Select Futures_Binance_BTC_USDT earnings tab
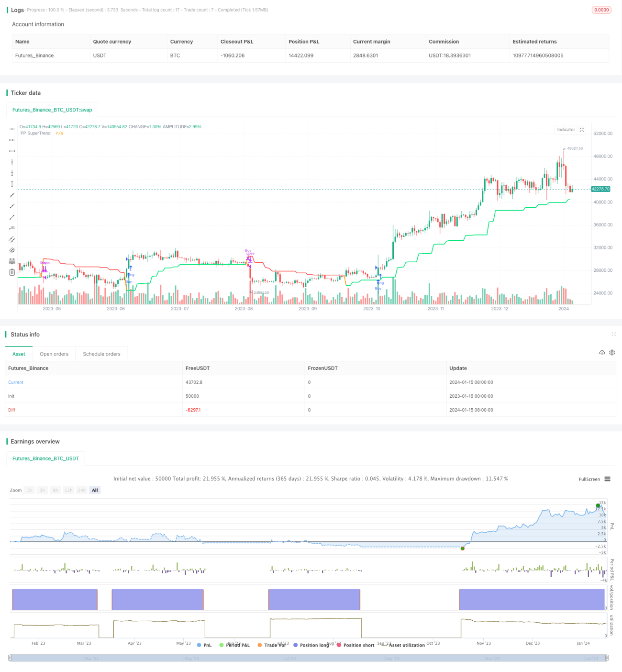Screen dimensions: 622x672 click(x=45, y=459)
